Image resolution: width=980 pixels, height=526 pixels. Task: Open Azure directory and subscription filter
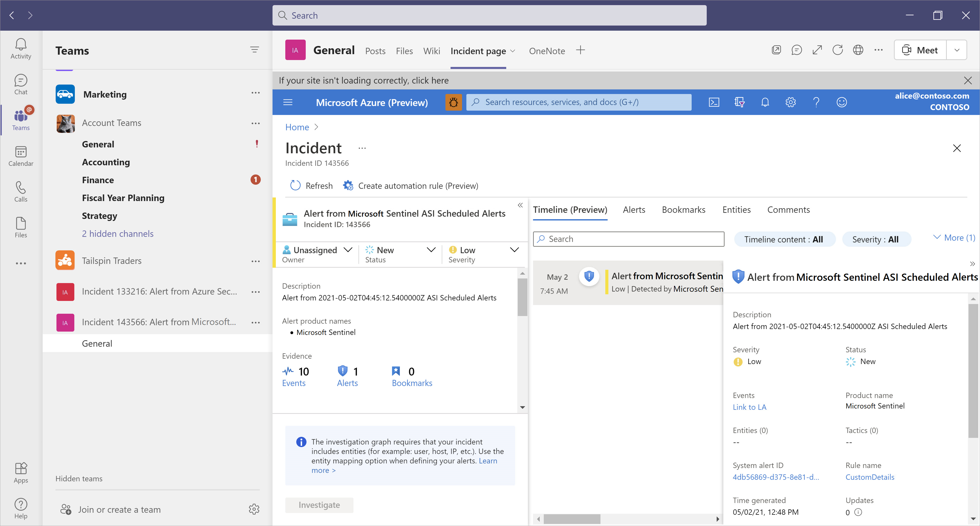[x=739, y=102]
